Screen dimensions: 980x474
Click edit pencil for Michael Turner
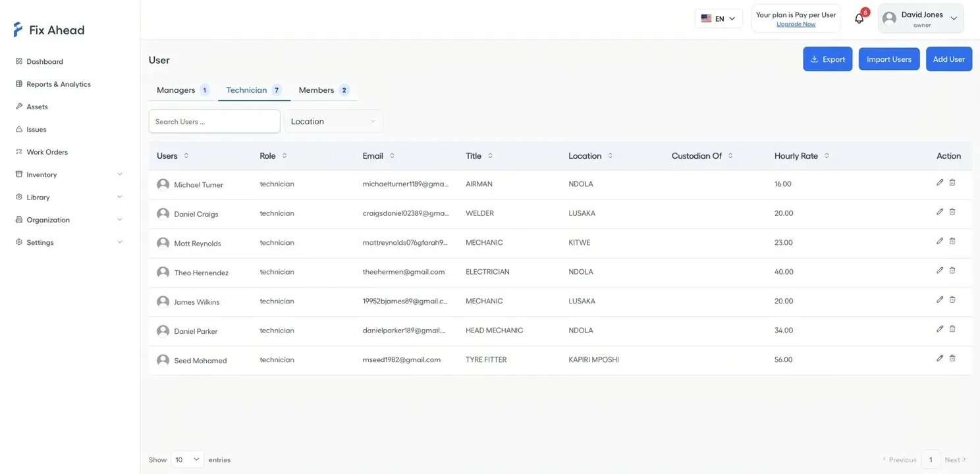pos(940,182)
